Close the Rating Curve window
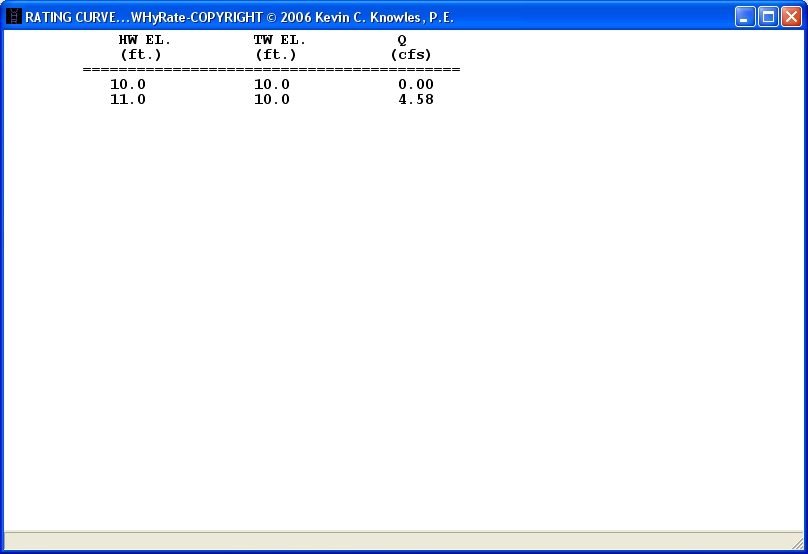The height and width of the screenshot is (554, 808). point(790,17)
